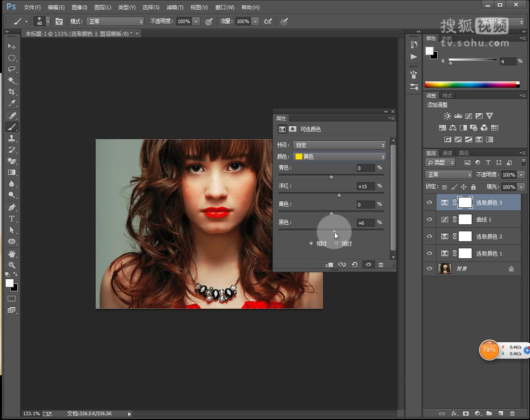This screenshot has width=530, height=420.
Task: Clip adjustment to layer below icon
Action: (x=329, y=264)
